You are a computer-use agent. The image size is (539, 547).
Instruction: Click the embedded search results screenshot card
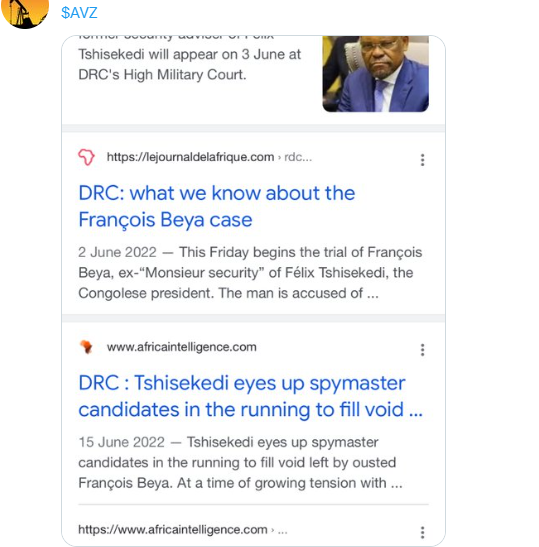[253, 291]
